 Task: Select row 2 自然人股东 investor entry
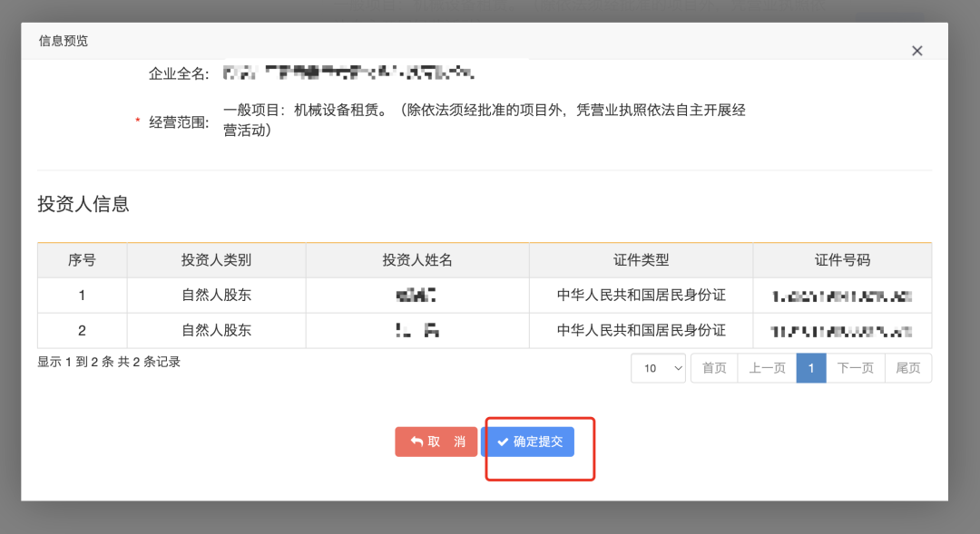pyautogui.click(x=216, y=330)
